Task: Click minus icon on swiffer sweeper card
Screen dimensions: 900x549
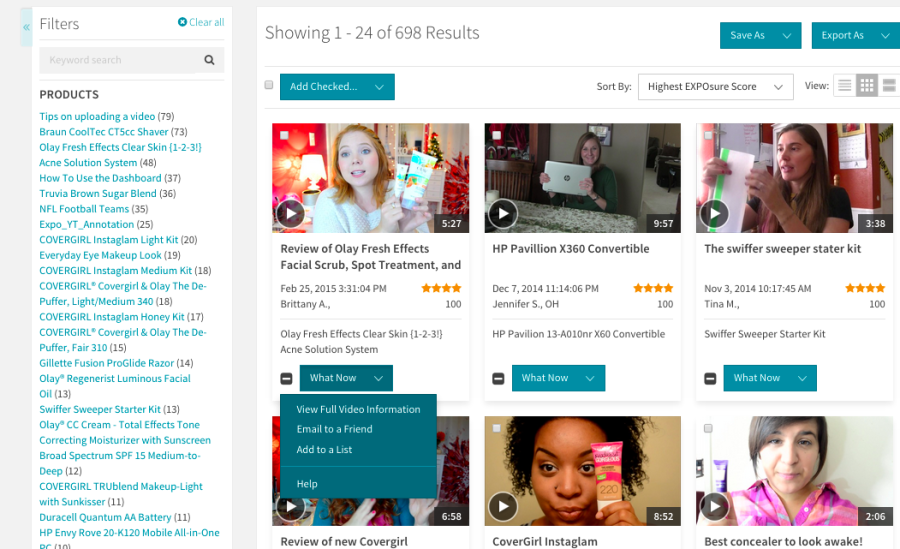Action: click(x=710, y=378)
